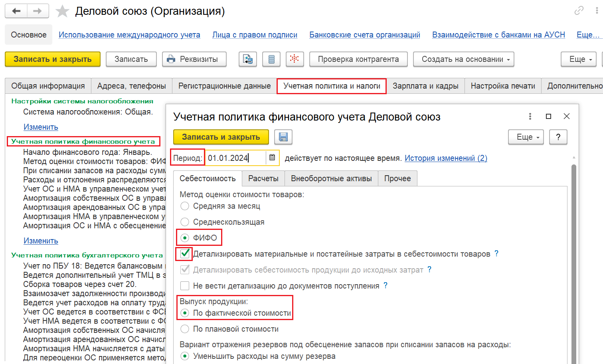The image size is (603, 364).
Task: Choose product output 'По фактической стоимости'
Action: (185, 313)
